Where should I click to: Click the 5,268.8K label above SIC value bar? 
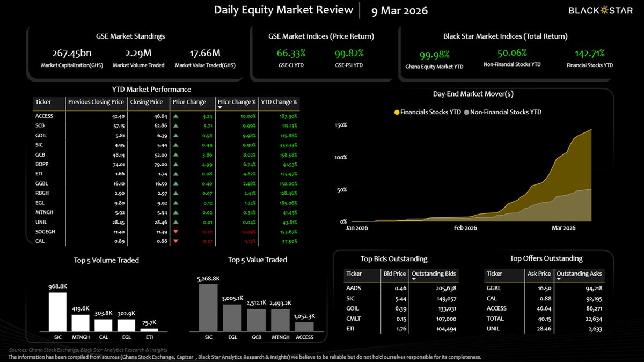[209, 279]
